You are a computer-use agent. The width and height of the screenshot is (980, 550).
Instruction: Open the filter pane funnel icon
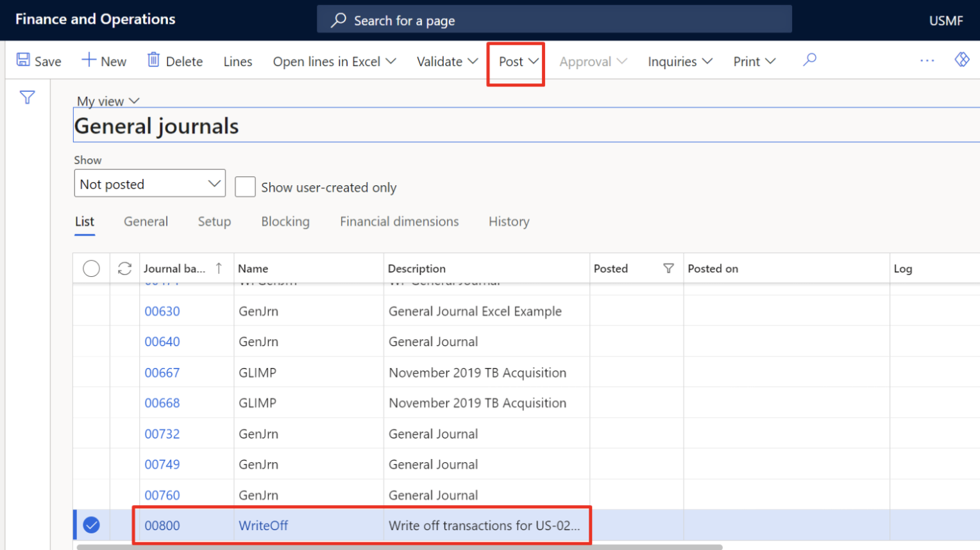[x=27, y=97]
